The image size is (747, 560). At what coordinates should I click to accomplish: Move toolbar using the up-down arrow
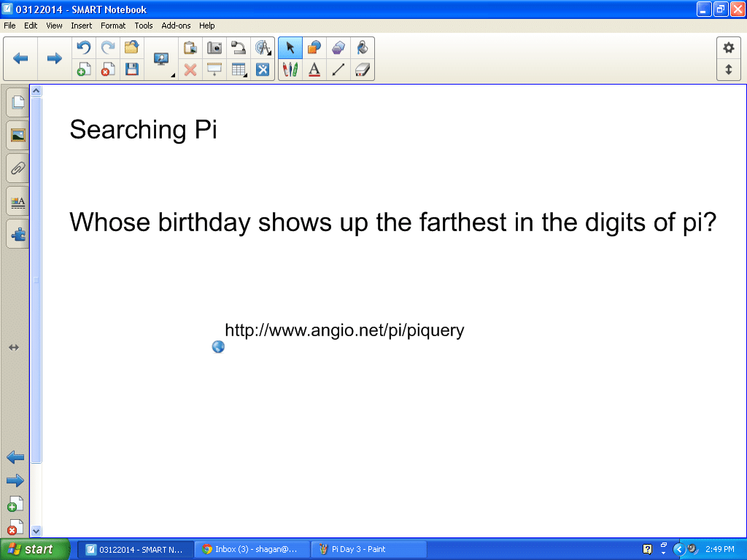pos(729,69)
